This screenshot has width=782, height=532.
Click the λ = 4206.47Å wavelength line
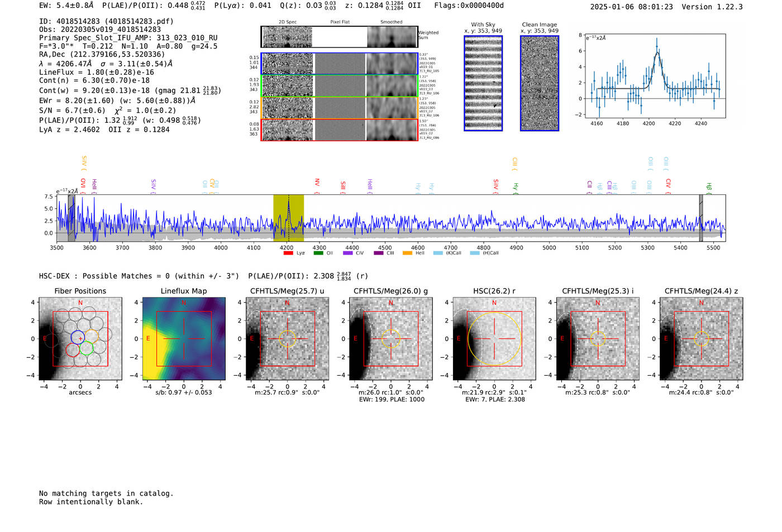point(106,64)
